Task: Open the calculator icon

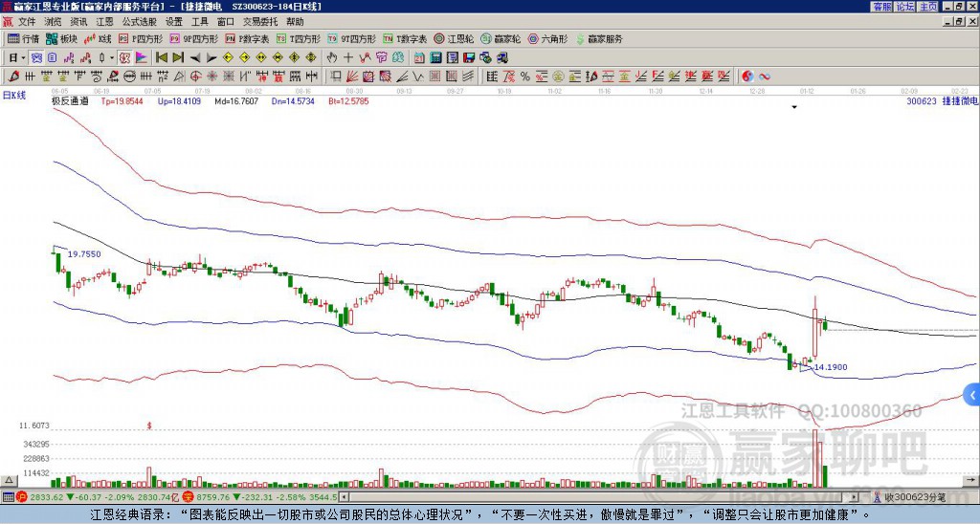Action: pyautogui.click(x=435, y=57)
